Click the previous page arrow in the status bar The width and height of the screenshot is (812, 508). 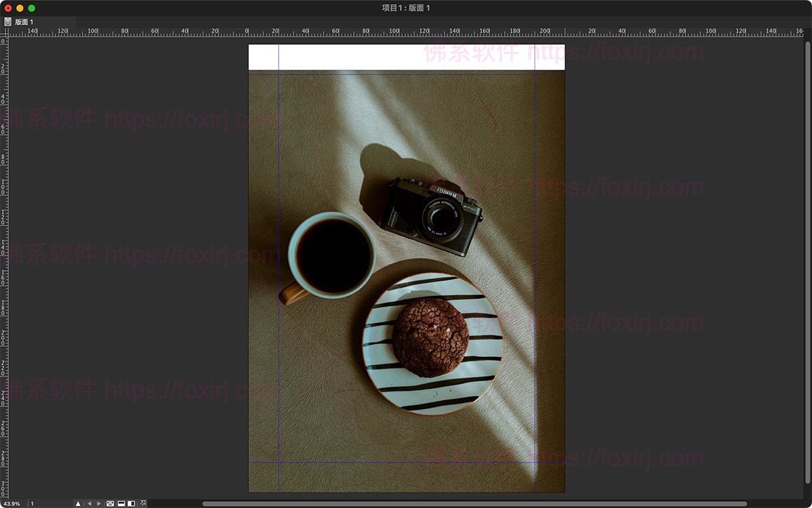coord(90,503)
